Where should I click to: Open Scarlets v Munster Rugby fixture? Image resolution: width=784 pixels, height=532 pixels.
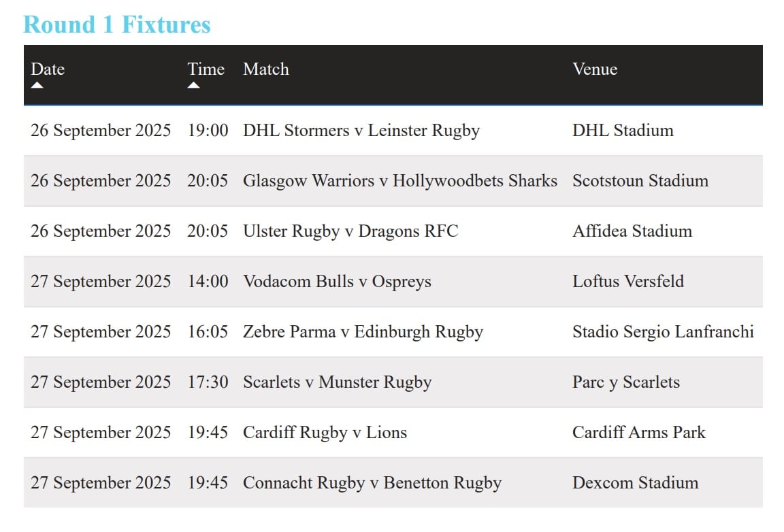[337, 382]
